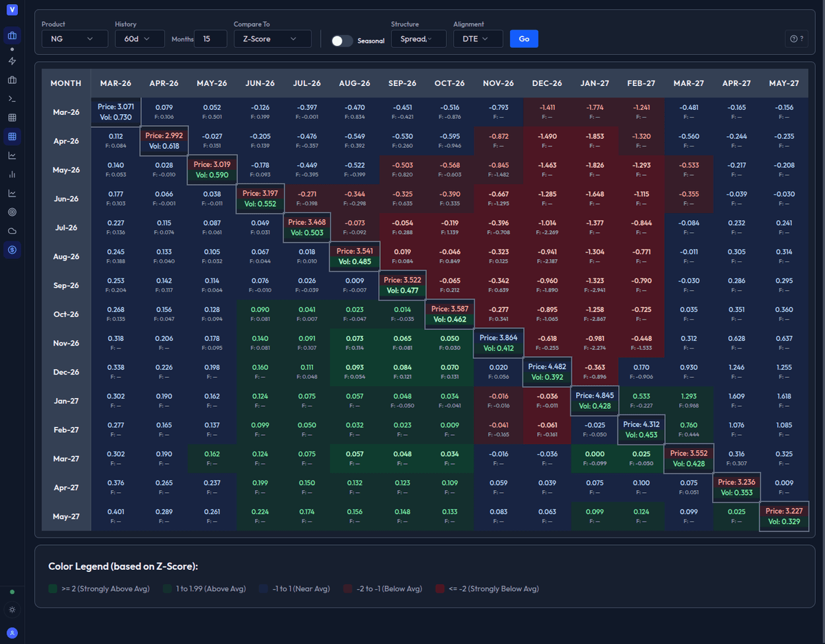Click the bar chart icon in sidebar
The width and height of the screenshot is (825, 644).
(x=12, y=175)
